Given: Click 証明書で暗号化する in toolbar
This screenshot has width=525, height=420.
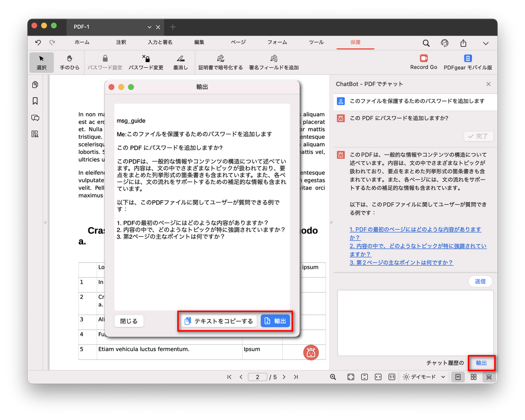Looking at the screenshot, I should 220,62.
